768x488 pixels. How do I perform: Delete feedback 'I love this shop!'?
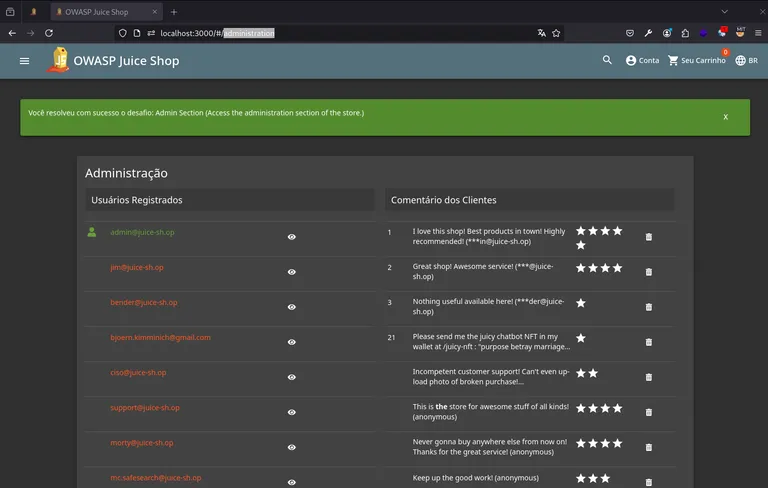(x=648, y=237)
